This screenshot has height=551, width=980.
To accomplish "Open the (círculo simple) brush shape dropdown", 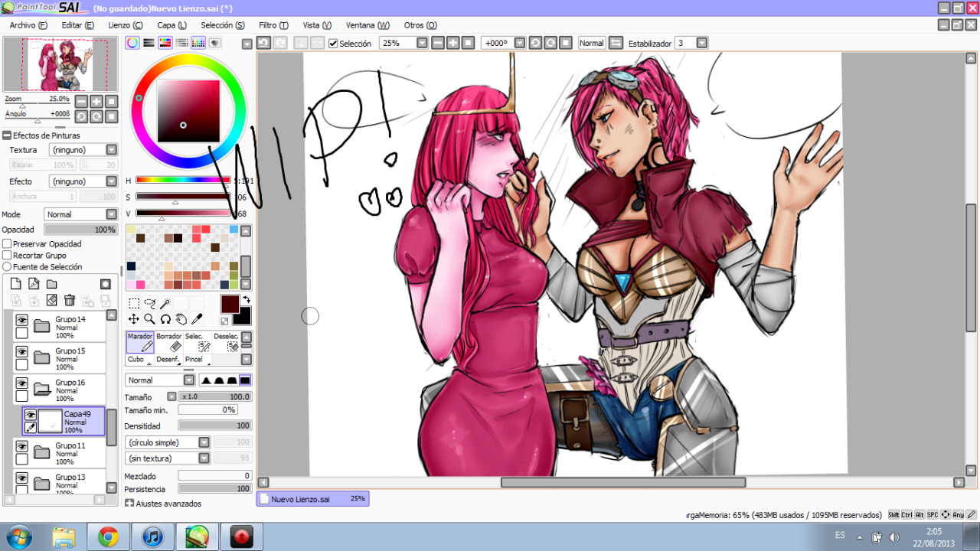I will coord(168,442).
